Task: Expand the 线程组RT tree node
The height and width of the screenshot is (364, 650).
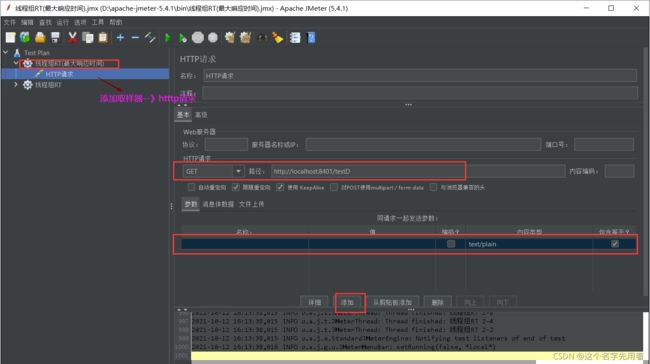Action: click(x=16, y=84)
